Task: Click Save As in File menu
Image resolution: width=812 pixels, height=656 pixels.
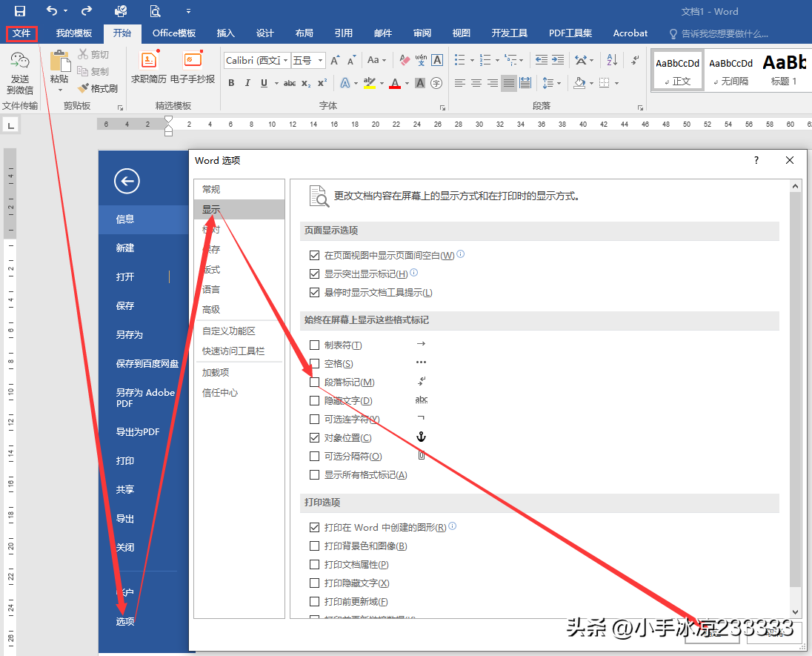Action: [x=129, y=335]
